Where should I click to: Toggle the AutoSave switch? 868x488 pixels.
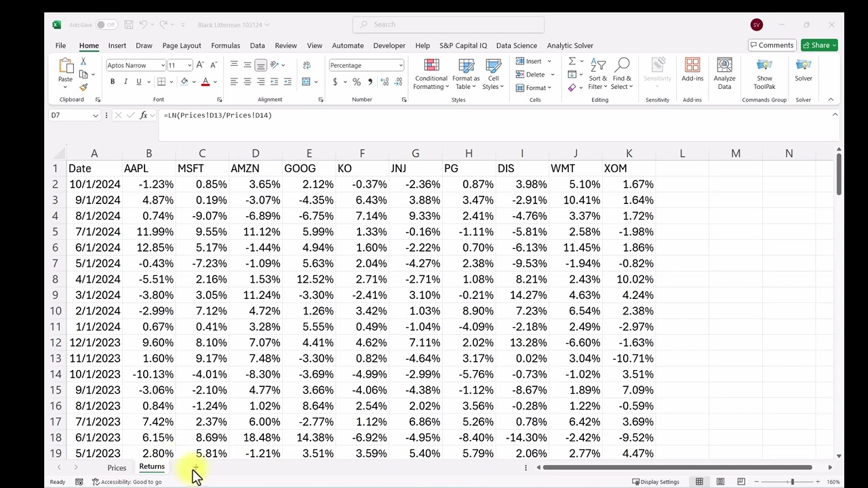pos(106,24)
